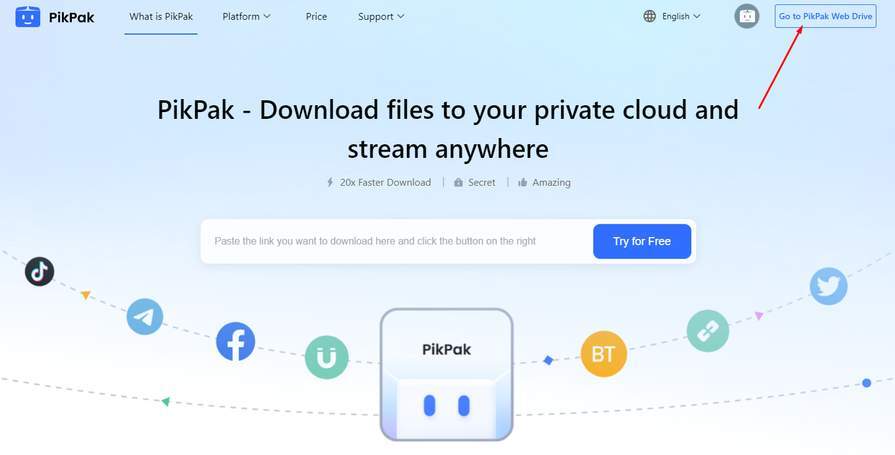Image resolution: width=895 pixels, height=455 pixels.
Task: Click the user avatar robot icon
Action: (747, 16)
